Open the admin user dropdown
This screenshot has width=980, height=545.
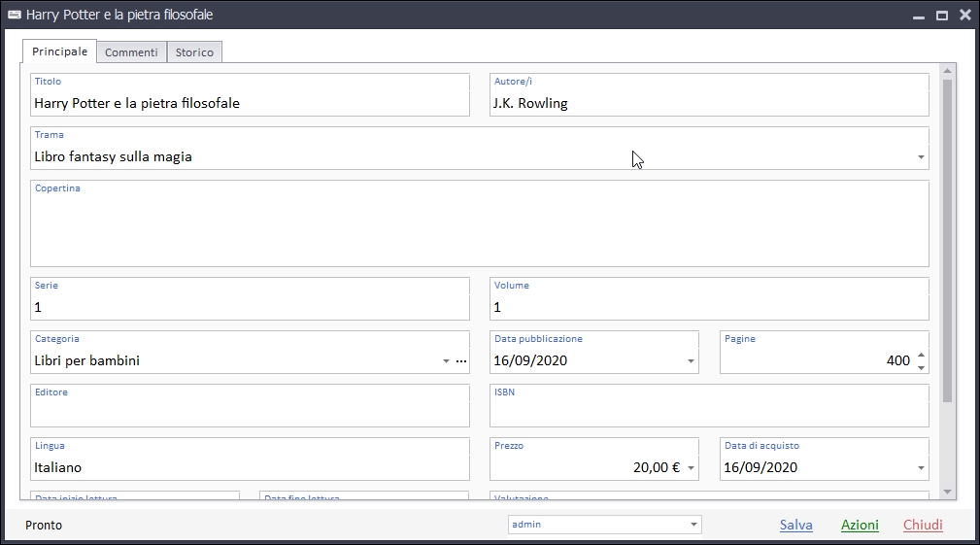(693, 525)
